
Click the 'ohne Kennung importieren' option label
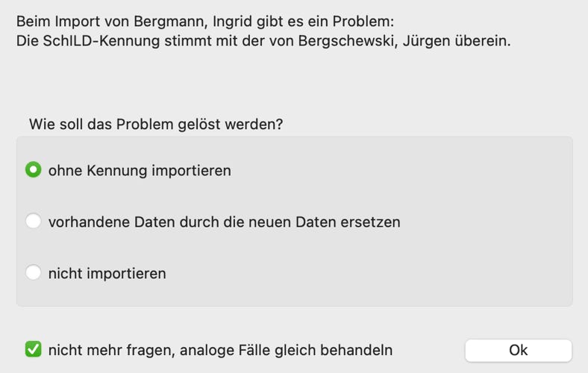pyautogui.click(x=140, y=171)
